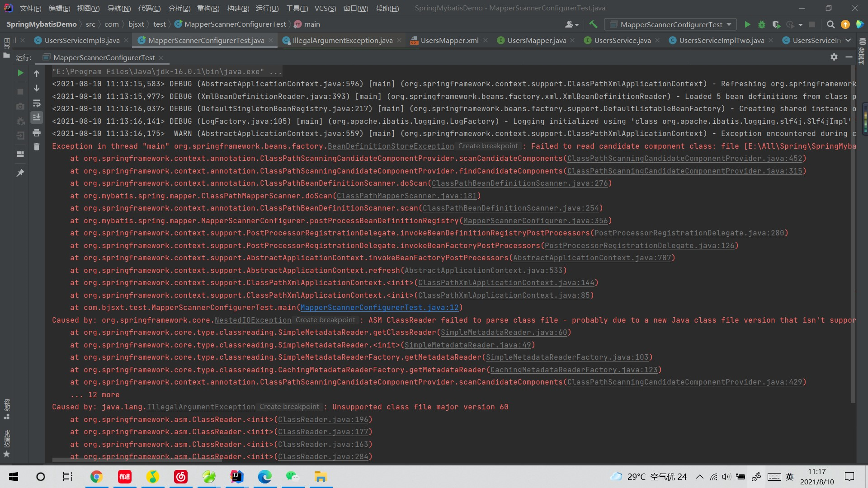868x488 pixels.
Task: Switch to UsersServiceImplTwo.java tab
Action: tap(721, 40)
